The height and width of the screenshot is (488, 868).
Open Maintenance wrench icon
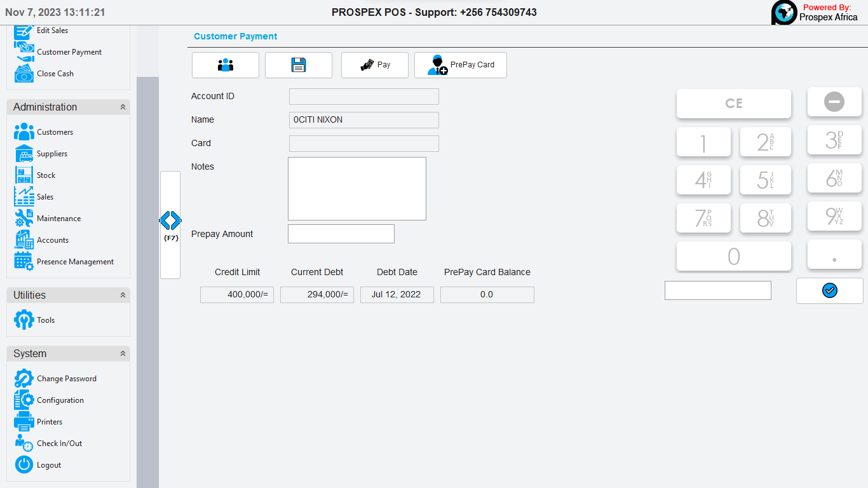point(24,219)
